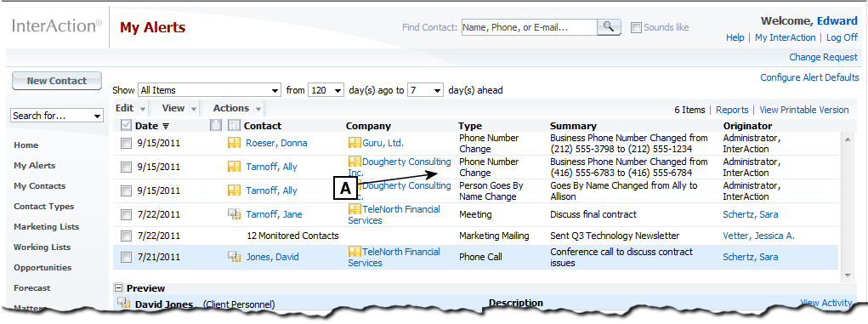Check the Roeser, Donna alert row
This screenshot has width=868, height=324.
[x=126, y=143]
